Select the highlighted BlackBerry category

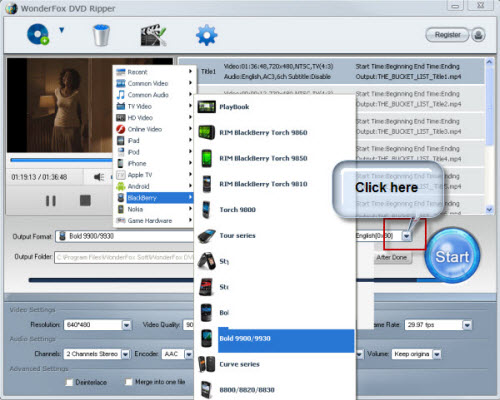[154, 198]
